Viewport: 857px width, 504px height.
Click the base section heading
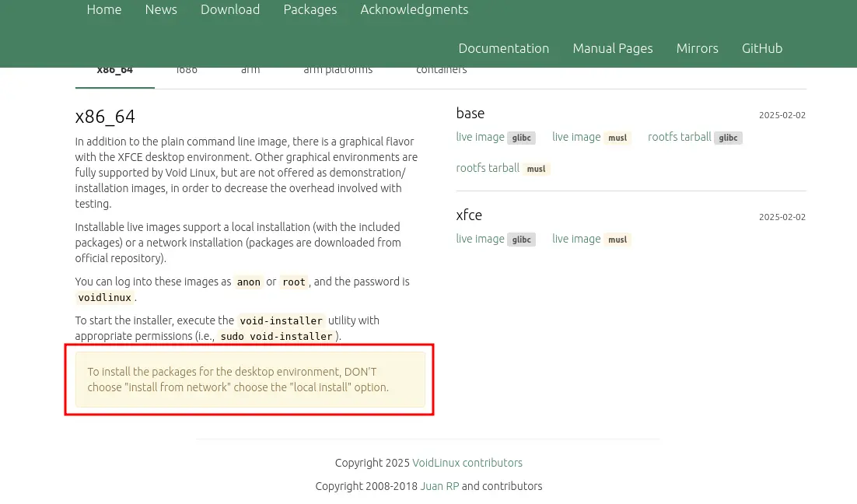470,113
